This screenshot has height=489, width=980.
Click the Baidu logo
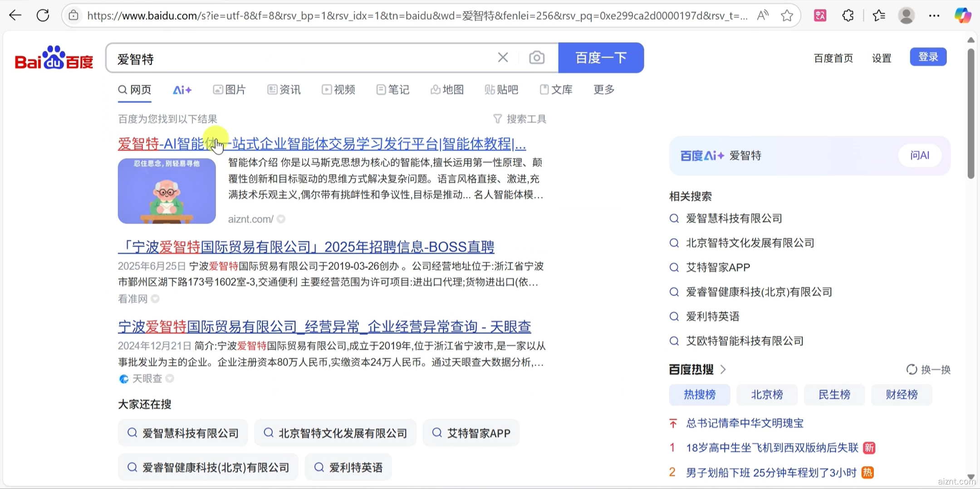54,58
